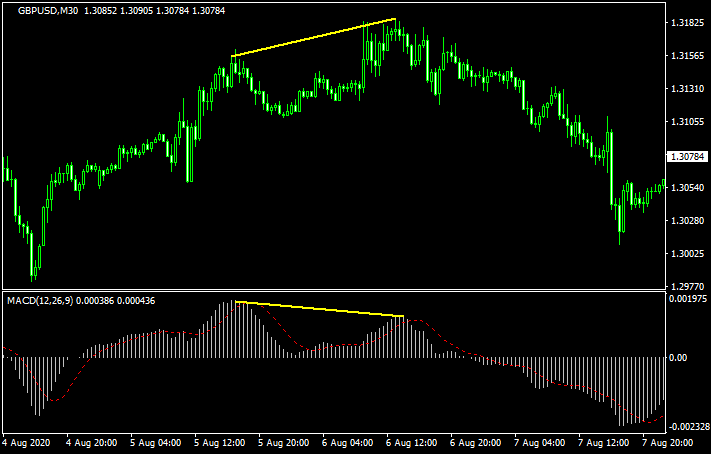
Task: Select the yellow trendline on the MACD histogram
Action: 320,309
